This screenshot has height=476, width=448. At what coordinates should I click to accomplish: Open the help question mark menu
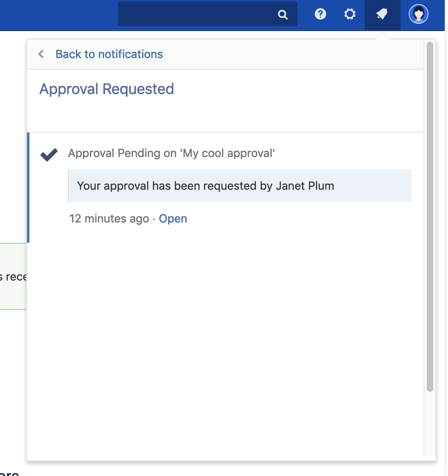pos(320,14)
